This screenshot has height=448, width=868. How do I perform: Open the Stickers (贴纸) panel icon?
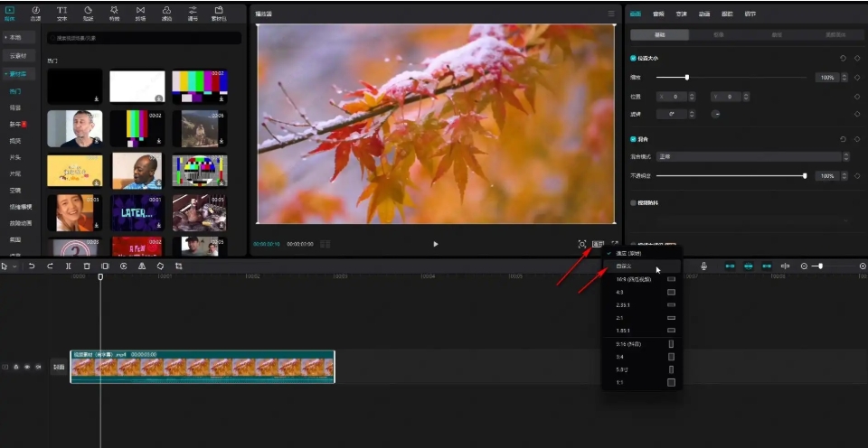(x=88, y=13)
